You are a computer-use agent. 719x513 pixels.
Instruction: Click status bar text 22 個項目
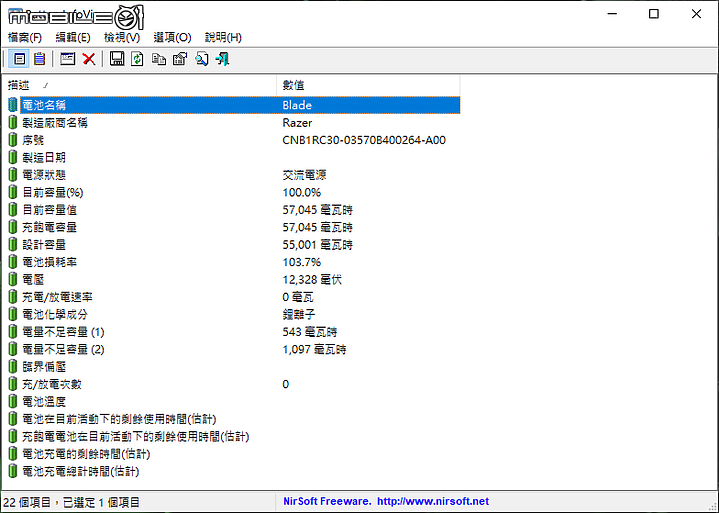click(x=27, y=502)
